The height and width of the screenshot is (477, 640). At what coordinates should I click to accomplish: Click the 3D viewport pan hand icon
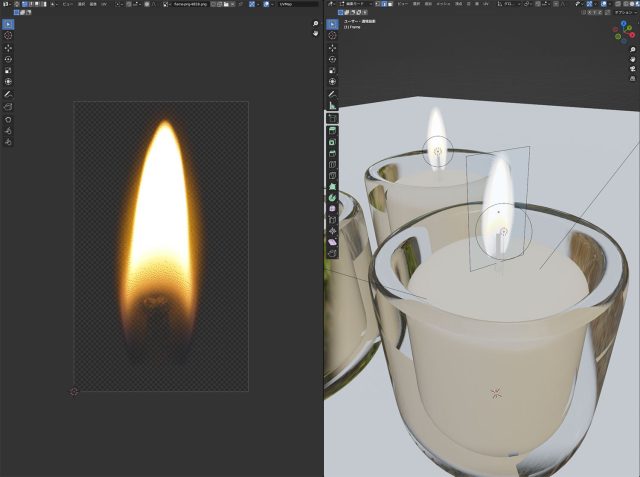click(x=633, y=59)
